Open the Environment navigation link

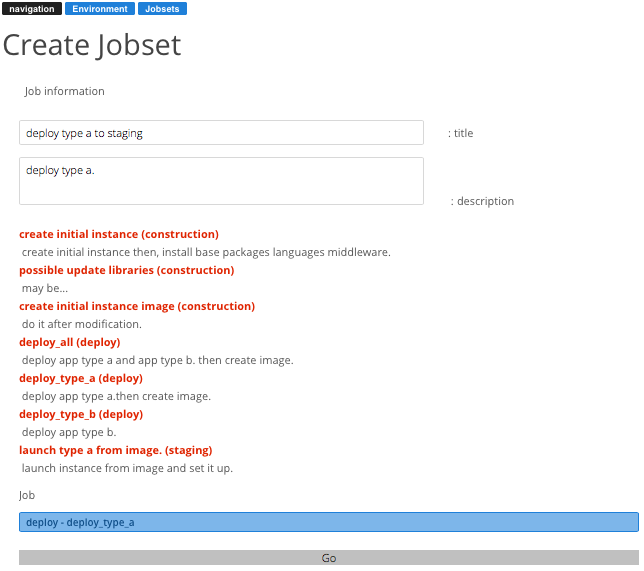pos(100,9)
